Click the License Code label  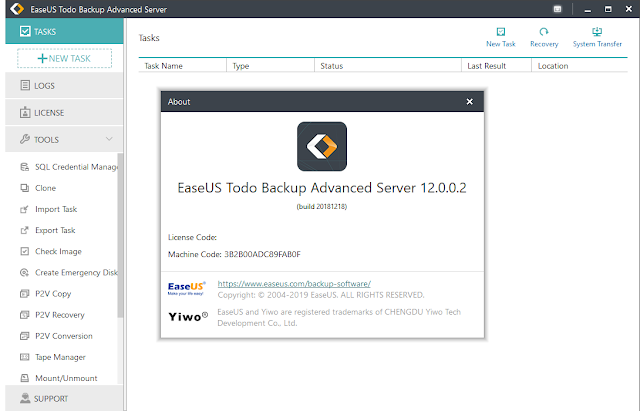192,237
